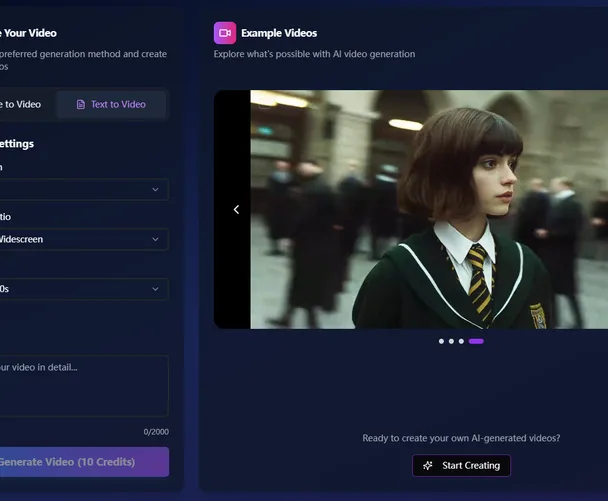
Task: Open the duration dropdown showing 0s
Action: pyautogui.click(x=84, y=289)
